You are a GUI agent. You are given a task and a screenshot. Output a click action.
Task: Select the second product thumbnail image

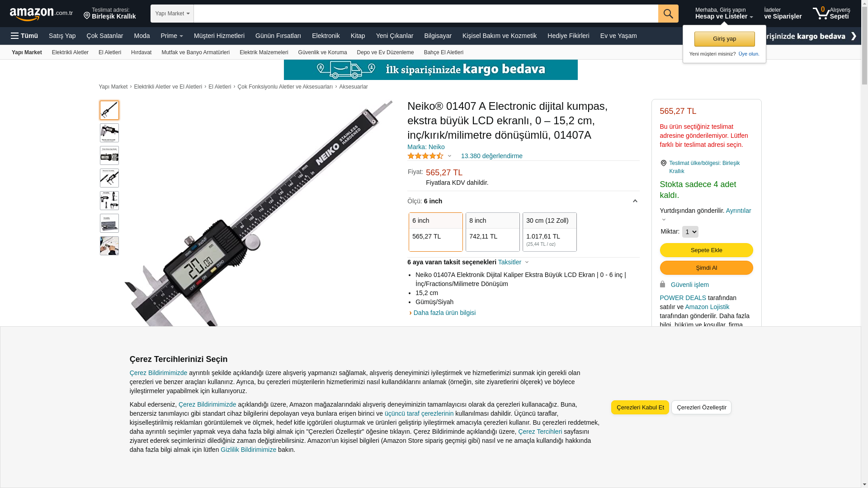coord(109,133)
